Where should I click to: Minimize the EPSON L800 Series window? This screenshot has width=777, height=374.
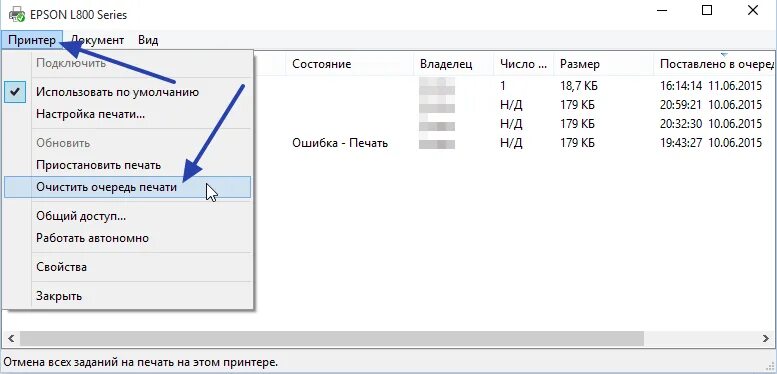[x=662, y=10]
